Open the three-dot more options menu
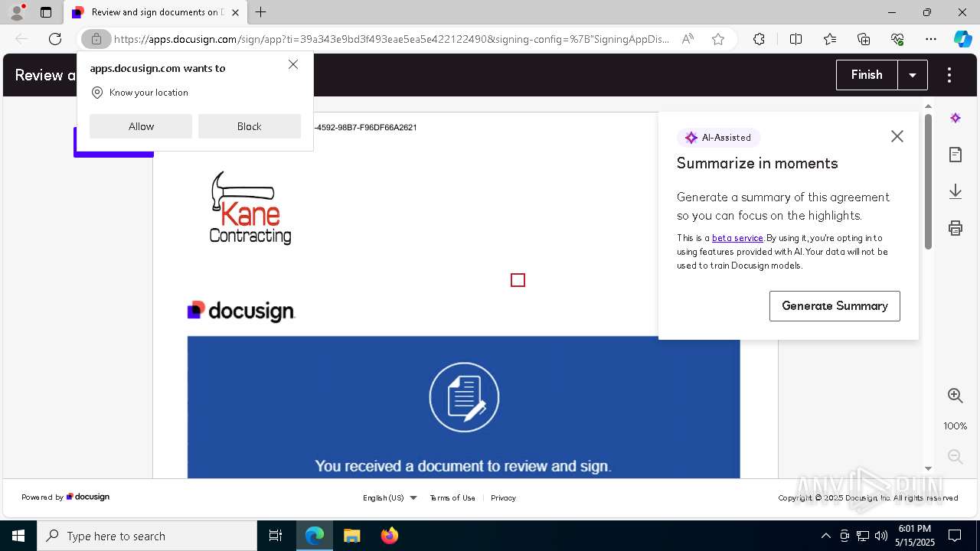 [949, 75]
